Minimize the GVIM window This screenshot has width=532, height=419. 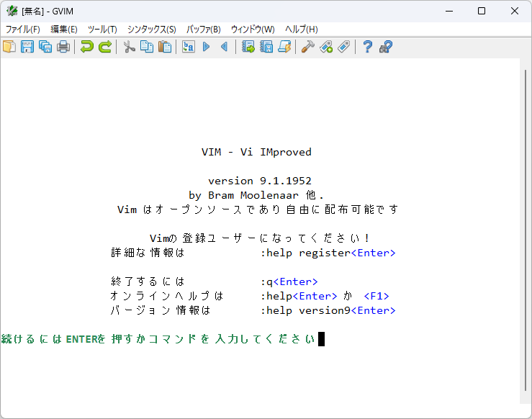(449, 12)
